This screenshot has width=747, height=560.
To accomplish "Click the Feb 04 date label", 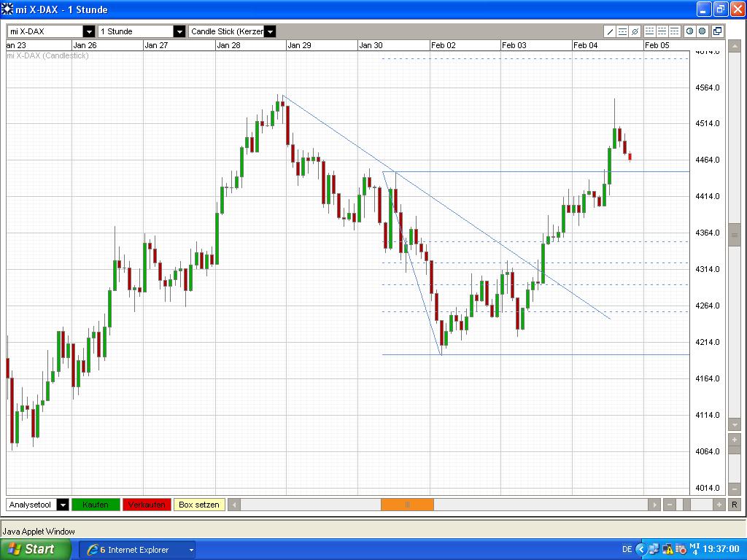I will 586,45.
